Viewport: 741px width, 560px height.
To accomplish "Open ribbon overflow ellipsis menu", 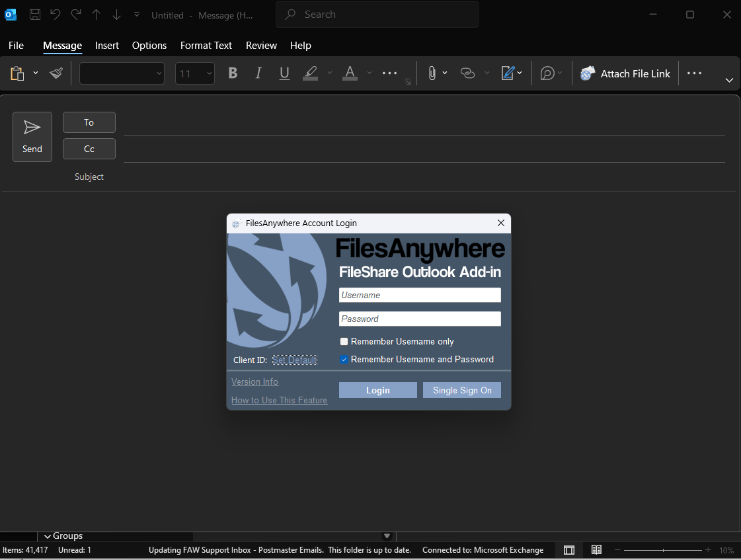I will [694, 73].
